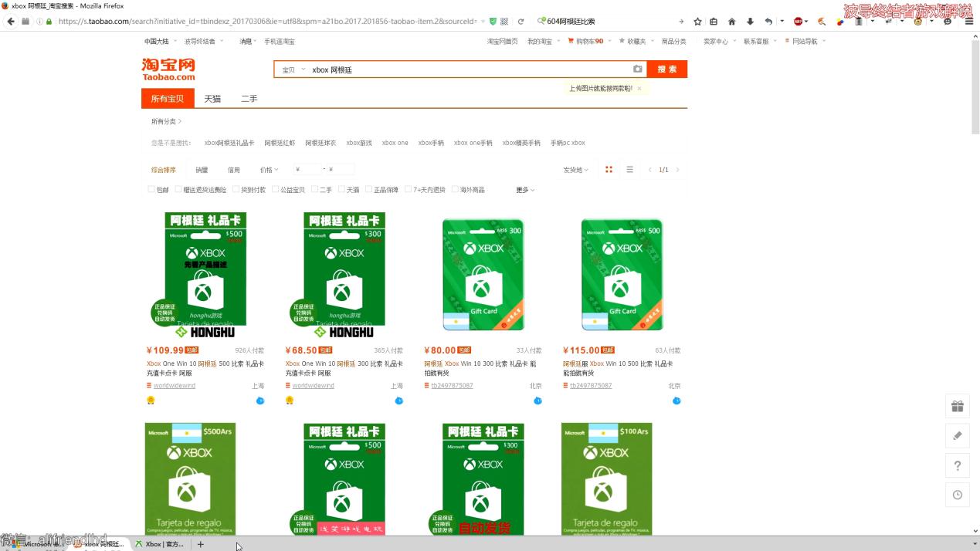Open the Downloads arrow icon in toolbar
The image size is (980, 551).
[750, 22]
